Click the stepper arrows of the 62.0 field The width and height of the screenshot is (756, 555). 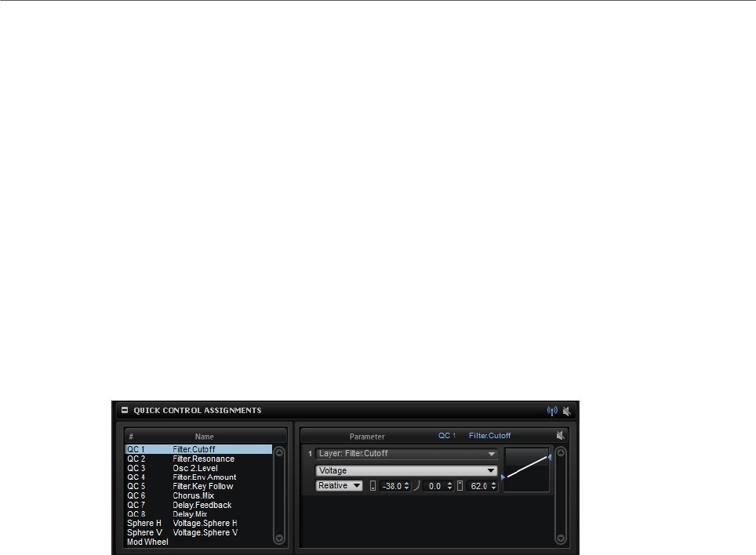point(494,486)
